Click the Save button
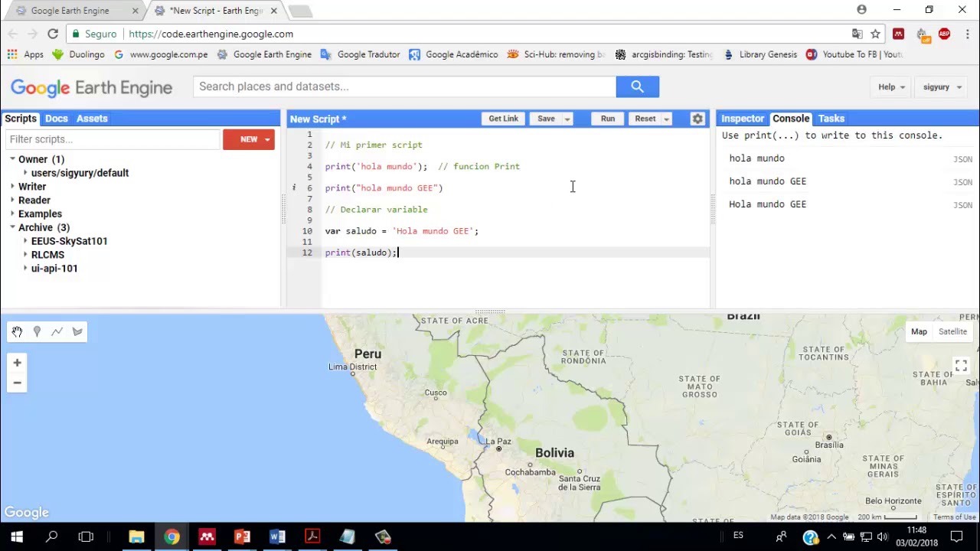 click(546, 119)
